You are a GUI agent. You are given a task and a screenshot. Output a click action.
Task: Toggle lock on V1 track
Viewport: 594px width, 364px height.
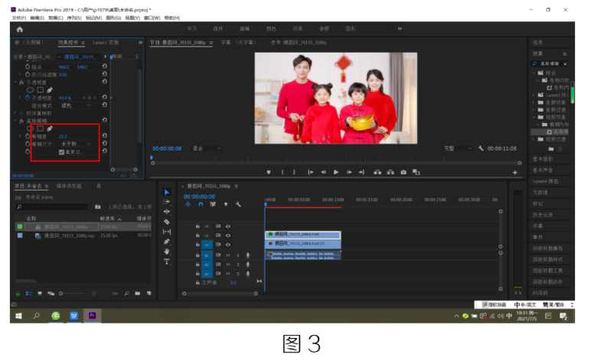(197, 245)
